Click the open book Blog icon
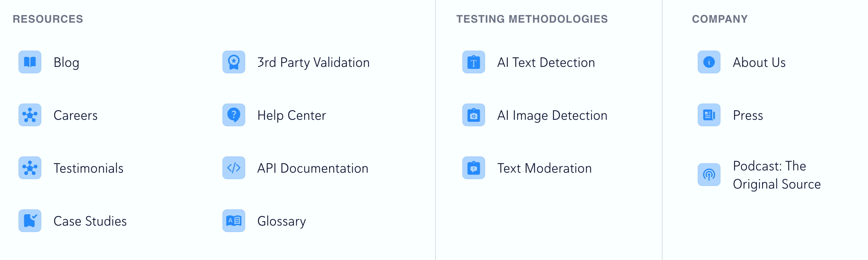The height and width of the screenshot is (260, 868). [x=30, y=62]
